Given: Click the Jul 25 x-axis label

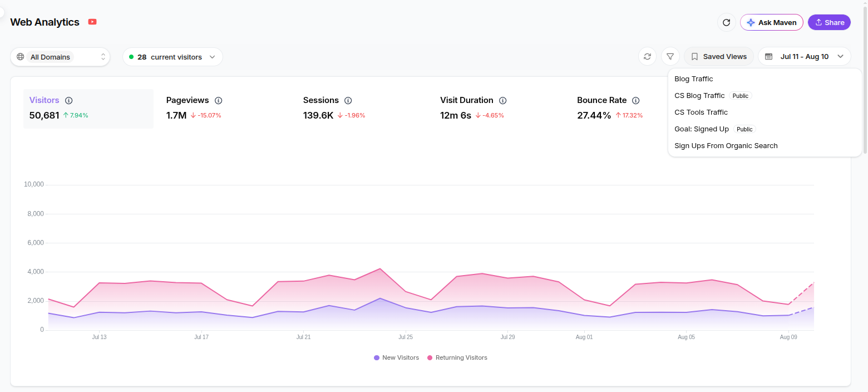Looking at the screenshot, I should click(406, 337).
